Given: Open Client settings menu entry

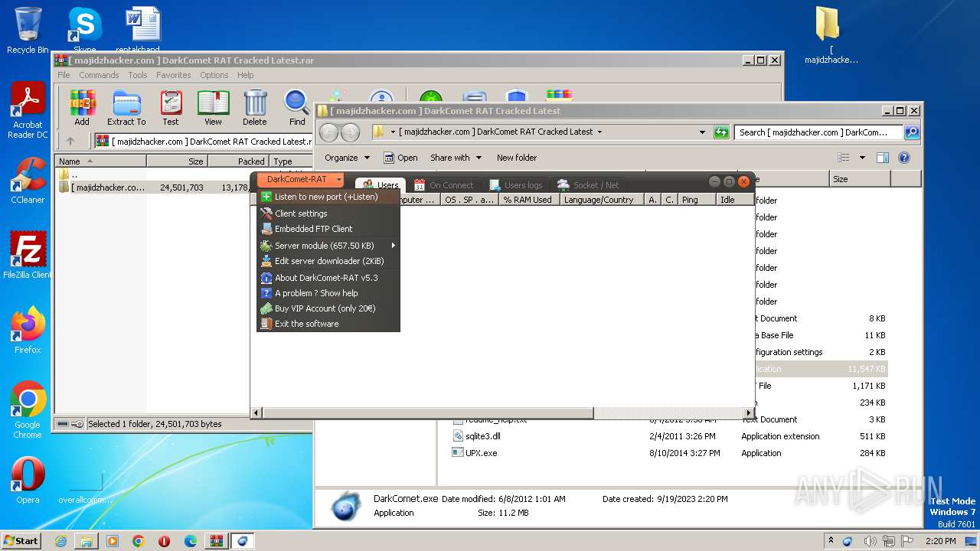Looking at the screenshot, I should pos(328,214).
